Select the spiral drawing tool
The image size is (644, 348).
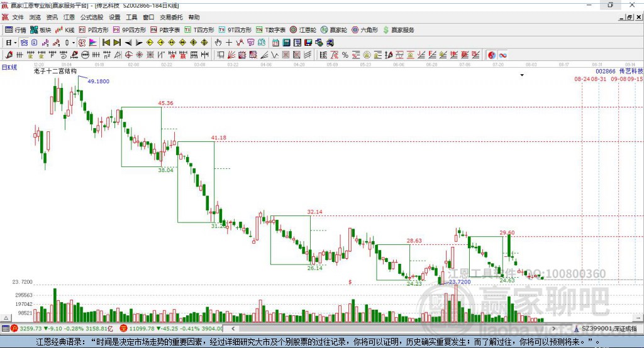(x=64, y=55)
